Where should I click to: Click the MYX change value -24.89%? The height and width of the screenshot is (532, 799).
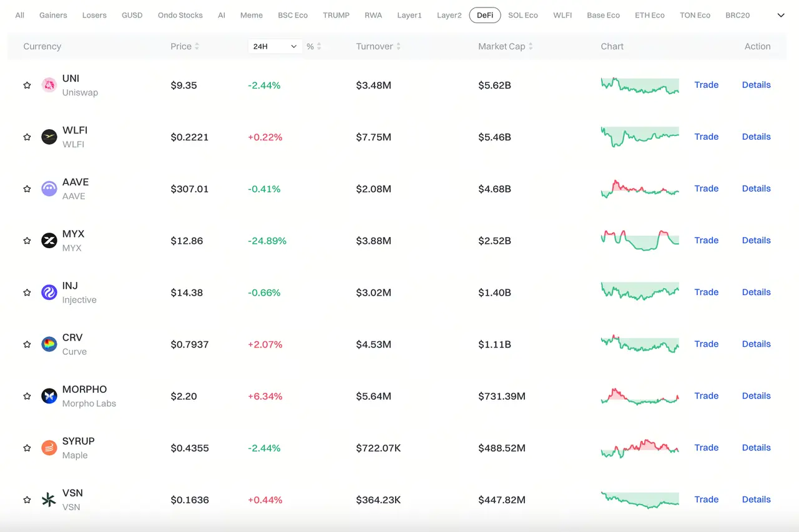tap(267, 240)
